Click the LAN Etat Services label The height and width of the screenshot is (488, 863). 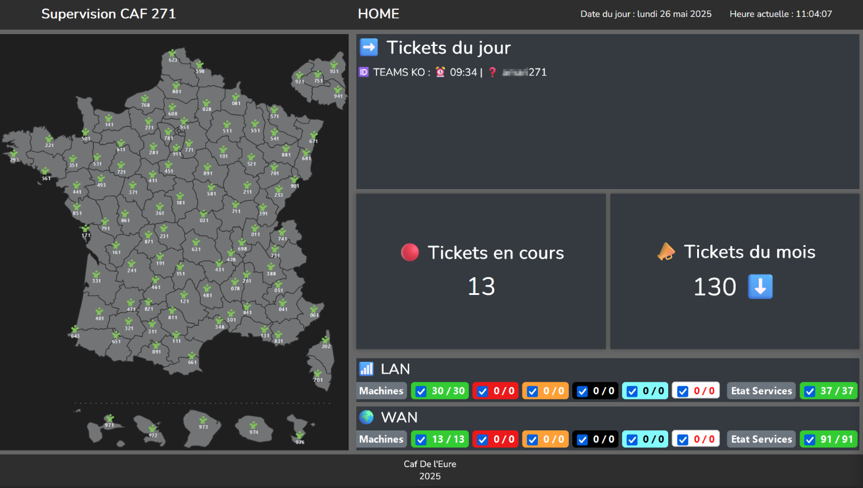(761, 391)
